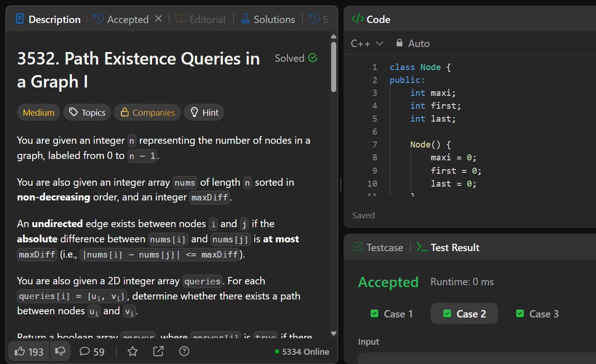Viewport: 596px width, 364px height.
Task: Click the panel divider handle
Action: [341, 185]
